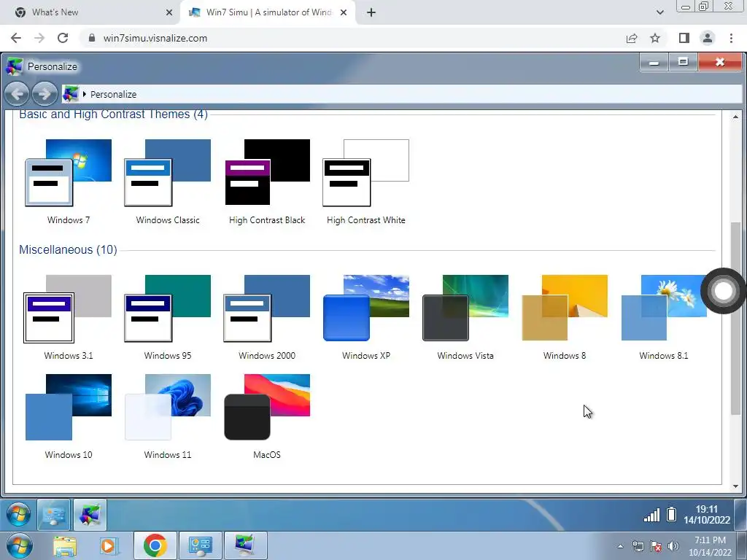The height and width of the screenshot is (560, 747).
Task: Click scrollbar up arrow in Personalize window
Action: (735, 117)
